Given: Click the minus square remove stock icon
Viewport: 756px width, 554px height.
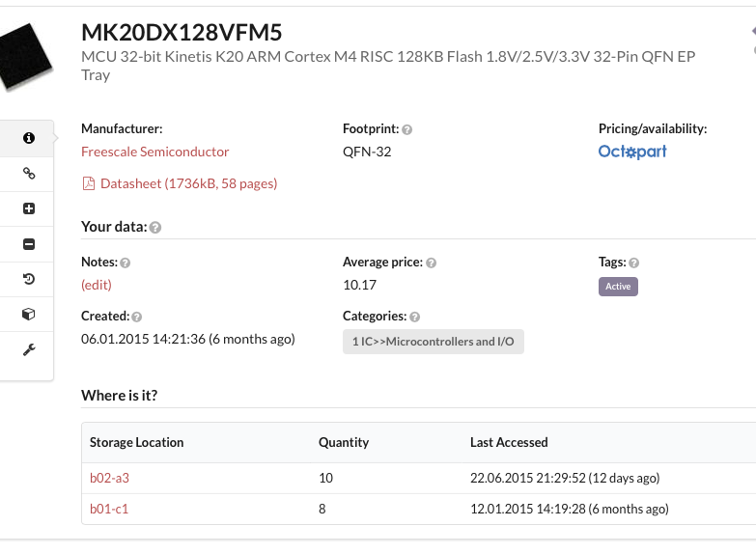Looking at the screenshot, I should (28, 244).
